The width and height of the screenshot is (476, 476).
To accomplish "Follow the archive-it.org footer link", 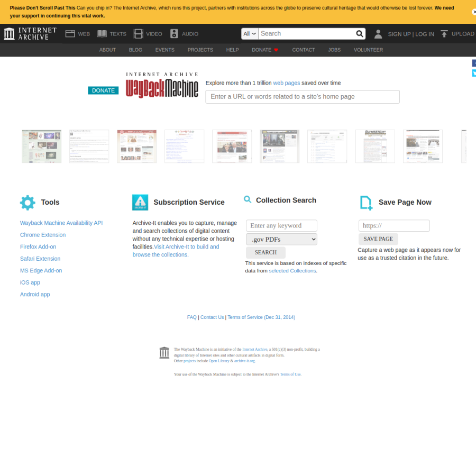I will tap(245, 361).
